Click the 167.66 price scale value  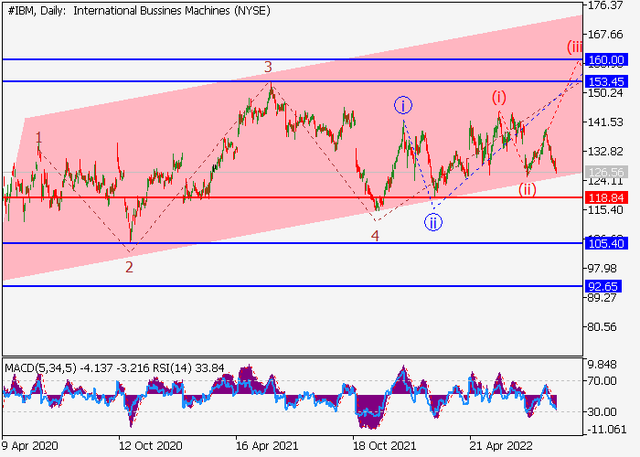click(605, 34)
